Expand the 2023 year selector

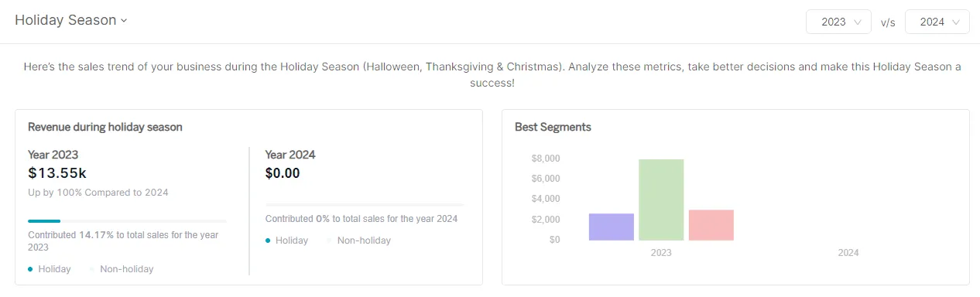(x=838, y=22)
